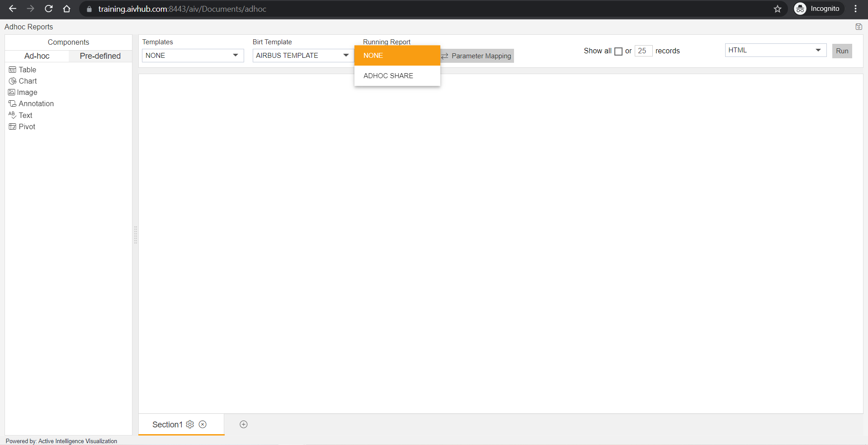Click the browser forward arrow
Image resolution: width=868 pixels, height=445 pixels.
[x=30, y=9]
